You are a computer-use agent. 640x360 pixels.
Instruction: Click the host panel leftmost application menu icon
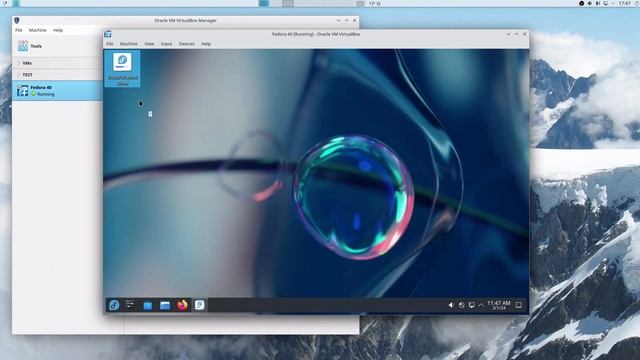point(5,3)
